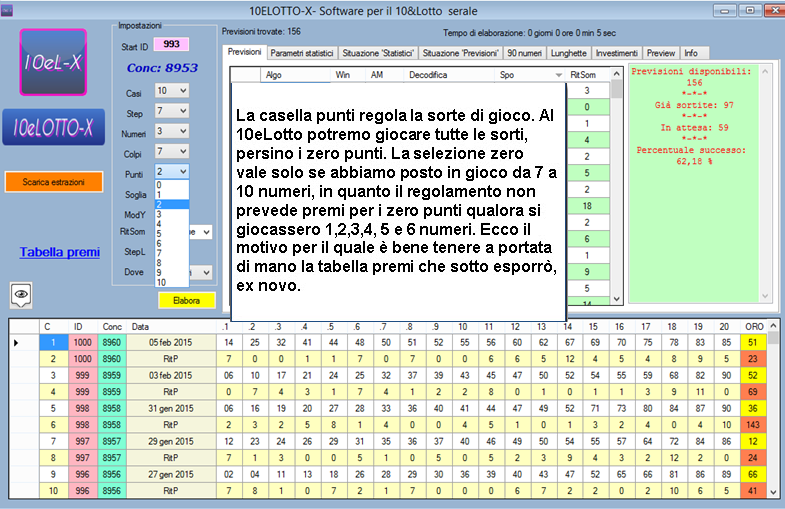Click the Spo column sort arrow
Screen dimensions: 785x509
[559, 75]
